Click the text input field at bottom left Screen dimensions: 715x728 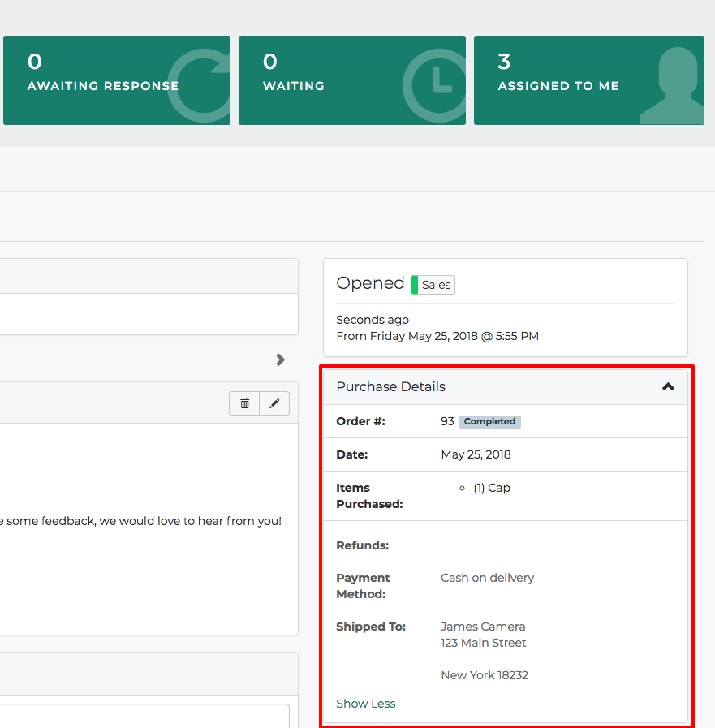(138, 720)
